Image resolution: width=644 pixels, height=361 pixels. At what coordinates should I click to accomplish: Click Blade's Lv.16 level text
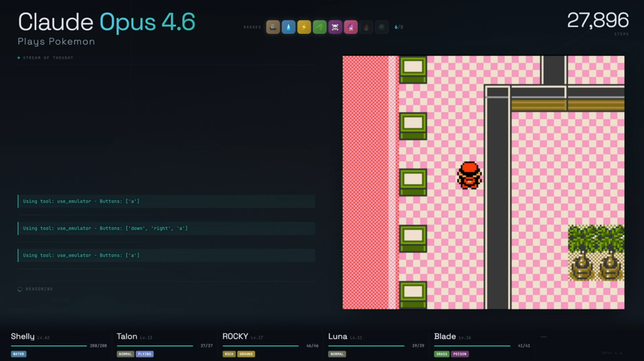point(465,338)
